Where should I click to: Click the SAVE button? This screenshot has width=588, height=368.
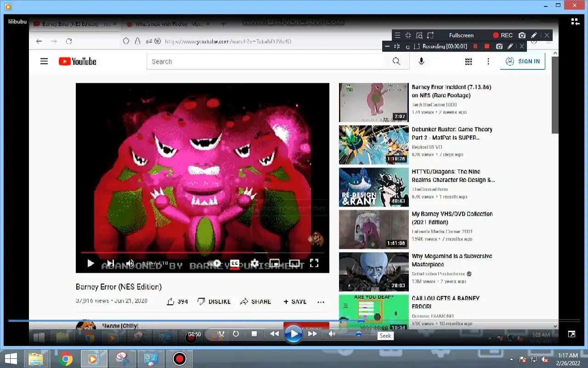coord(295,302)
